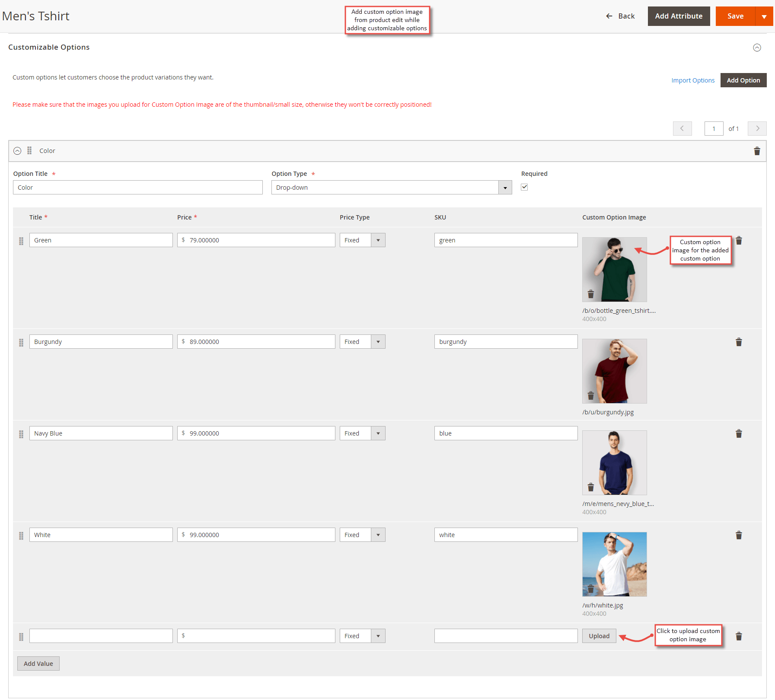The image size is (775, 700).
Task: Open the Import Options link
Action: [x=693, y=80]
